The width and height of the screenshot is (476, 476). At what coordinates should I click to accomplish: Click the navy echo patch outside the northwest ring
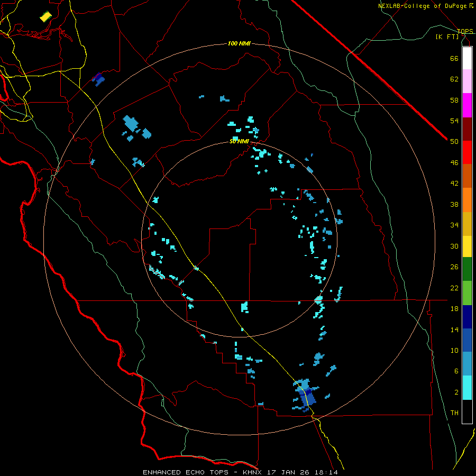coord(98,79)
